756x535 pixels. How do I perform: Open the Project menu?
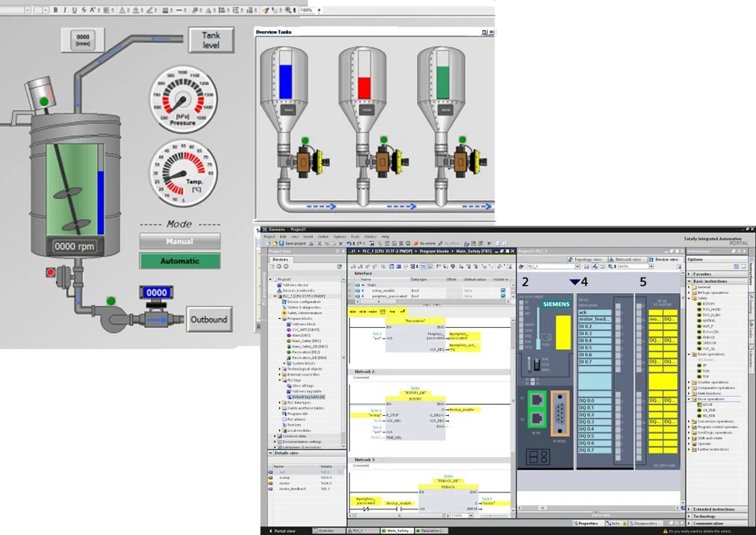pyautogui.click(x=269, y=237)
